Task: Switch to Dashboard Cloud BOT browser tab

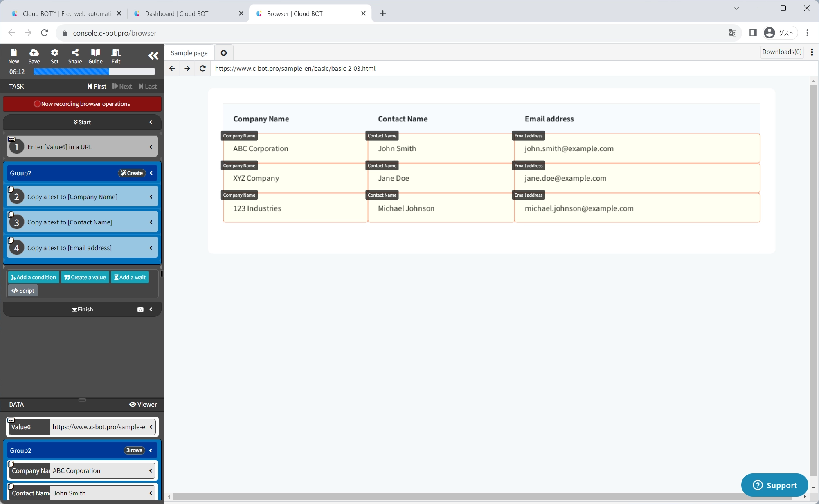Action: click(x=177, y=13)
